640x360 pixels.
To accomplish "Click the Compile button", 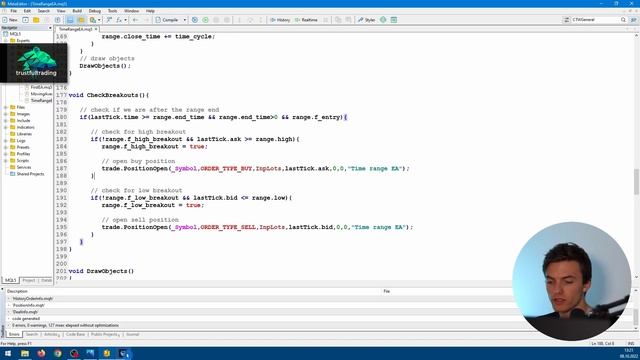I will [x=167, y=20].
